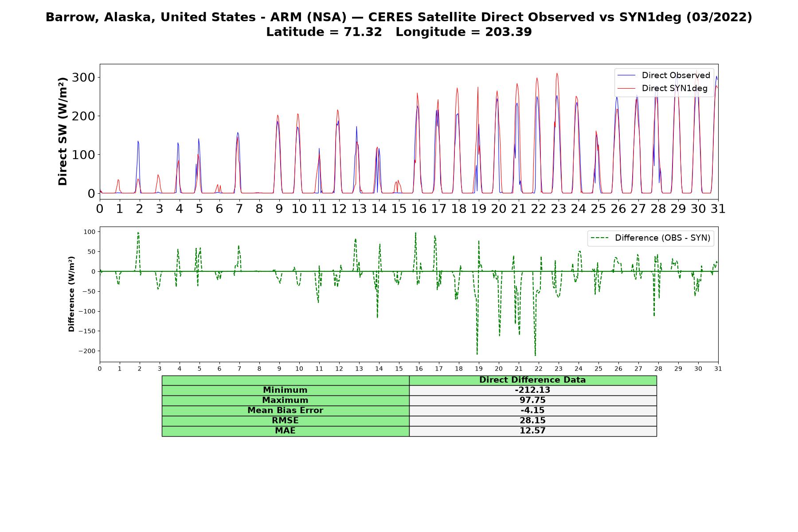Click the -212.13 minimum value cell
The height and width of the screenshot is (532, 798).
click(x=532, y=390)
